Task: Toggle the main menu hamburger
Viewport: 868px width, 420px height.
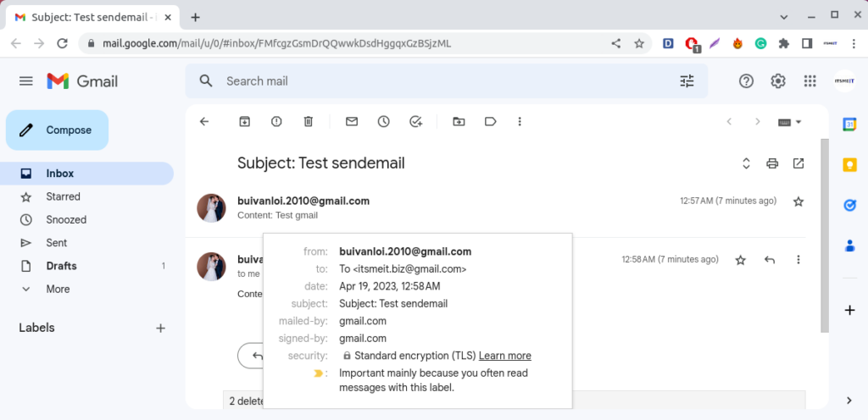Action: (26, 81)
